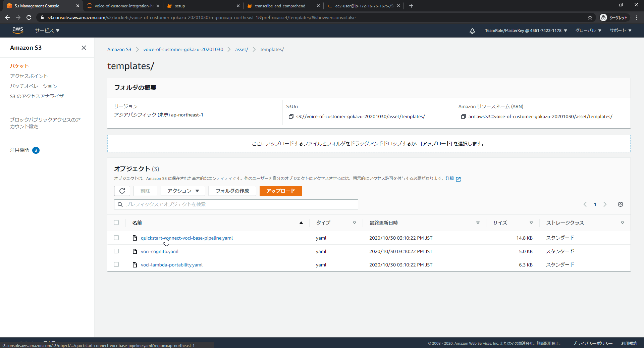Open table preferences gear icon

point(621,204)
